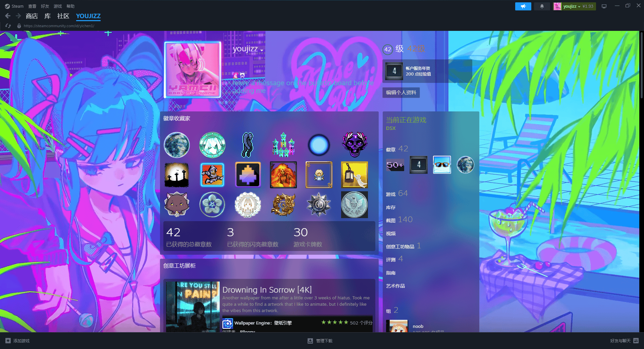Click the brown cat face badge

pos(177,205)
